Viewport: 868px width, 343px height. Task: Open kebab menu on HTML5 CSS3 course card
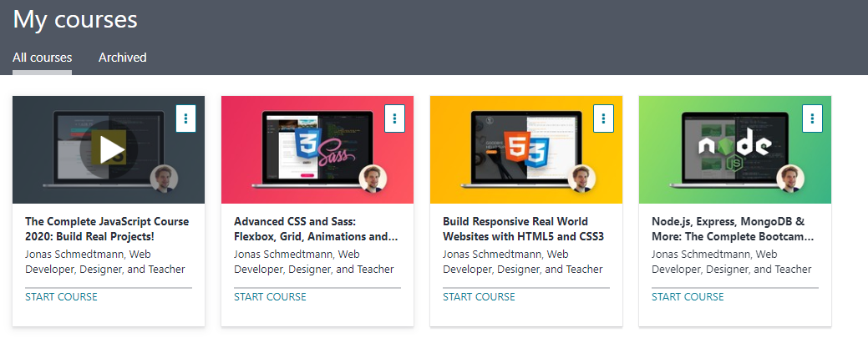click(x=603, y=119)
